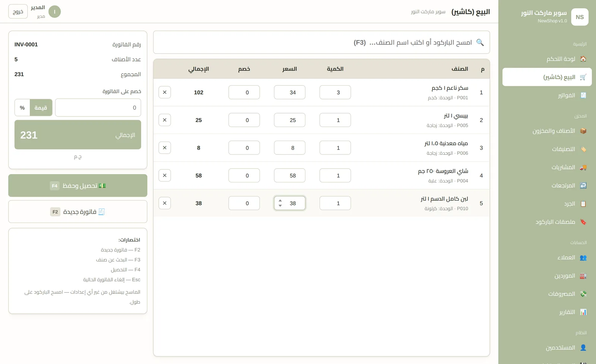This screenshot has width=596, height=364.
Task: Click the العملاء customers icon
Action: click(x=583, y=258)
